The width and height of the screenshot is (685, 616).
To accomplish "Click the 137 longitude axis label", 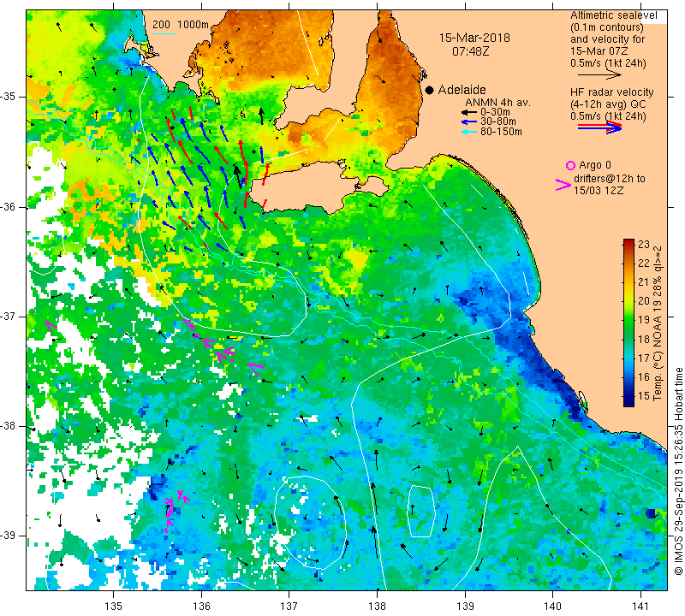I will coord(289,607).
